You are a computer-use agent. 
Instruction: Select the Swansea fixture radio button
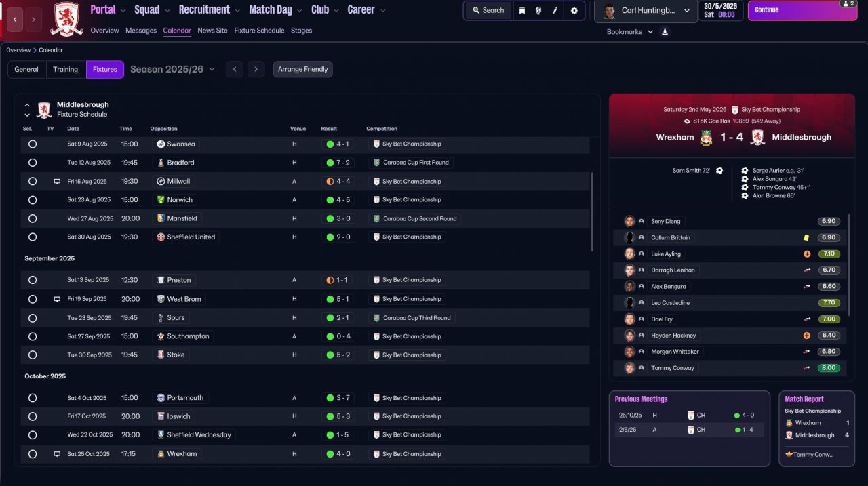(33, 144)
